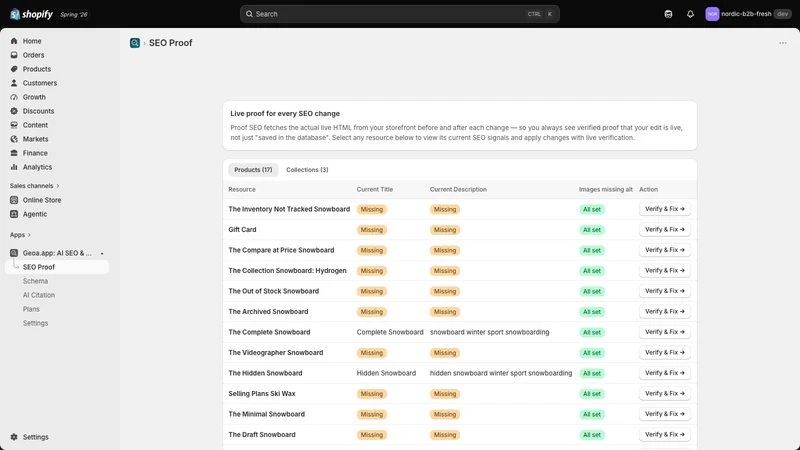Click the Customers person icon
800x450 pixels.
click(14, 83)
